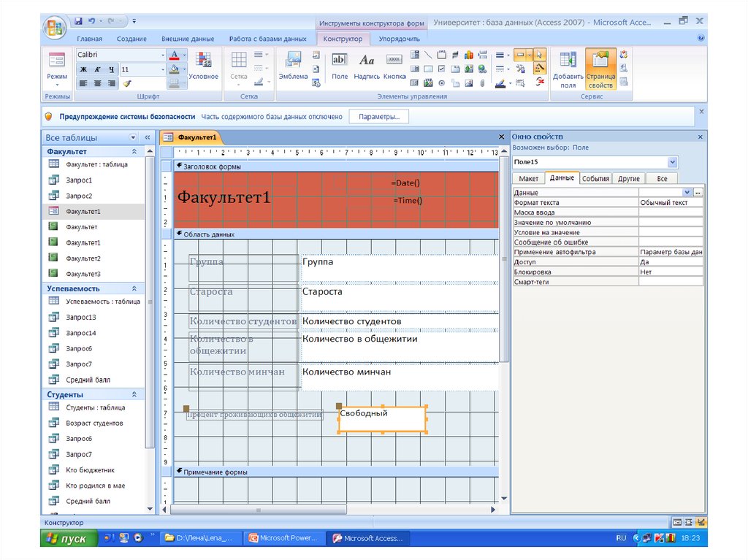The height and width of the screenshot is (560, 748).
Task: Click the Параметры... security button
Action: (378, 117)
